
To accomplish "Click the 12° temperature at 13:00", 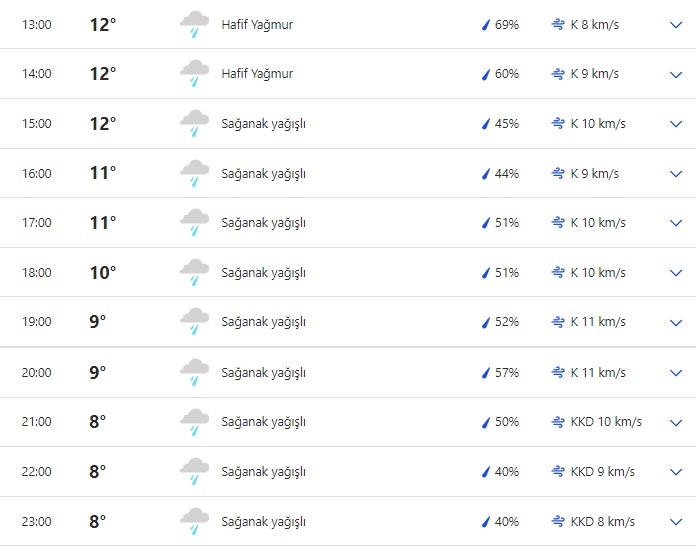I will 103,24.
